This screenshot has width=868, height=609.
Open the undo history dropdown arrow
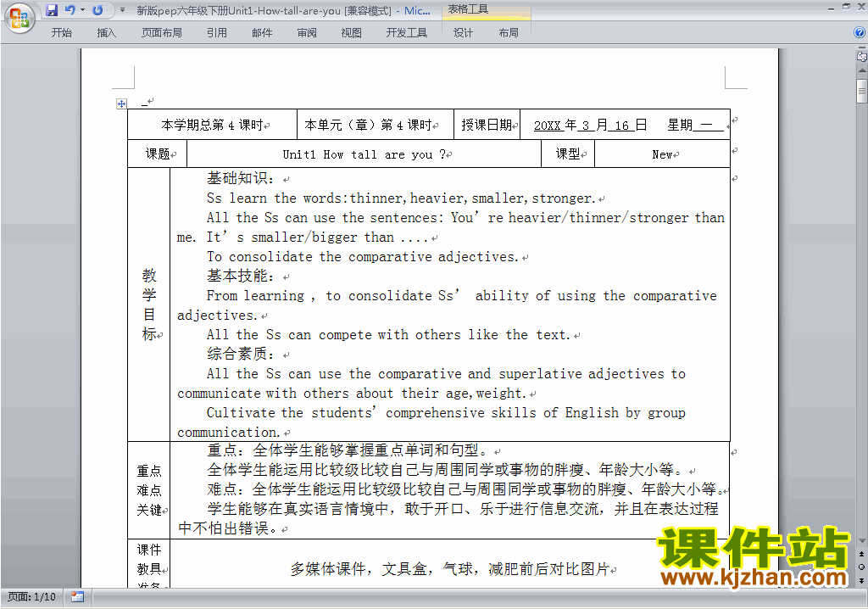(82, 10)
